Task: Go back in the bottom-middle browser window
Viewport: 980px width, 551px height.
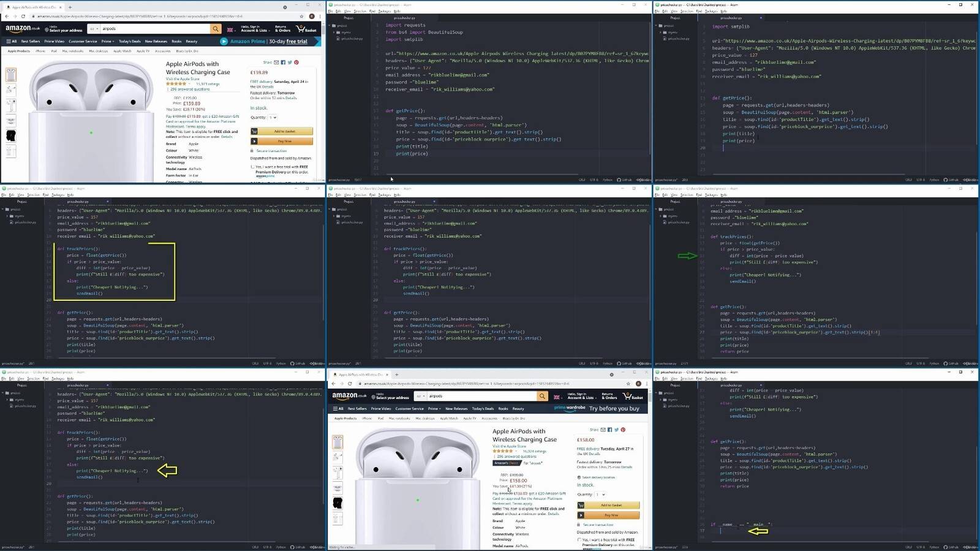Action: [x=333, y=384]
